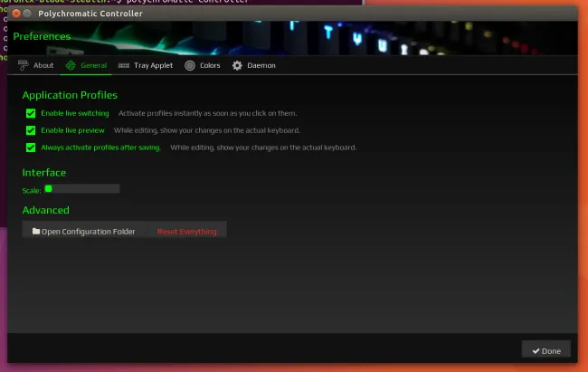Open the About tab
588x372 pixels.
(x=36, y=65)
